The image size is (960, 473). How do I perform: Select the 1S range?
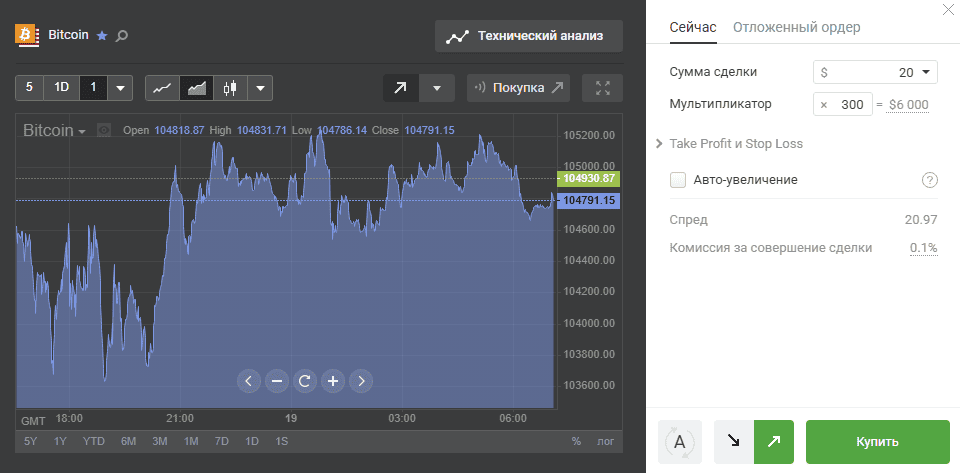tap(282, 441)
